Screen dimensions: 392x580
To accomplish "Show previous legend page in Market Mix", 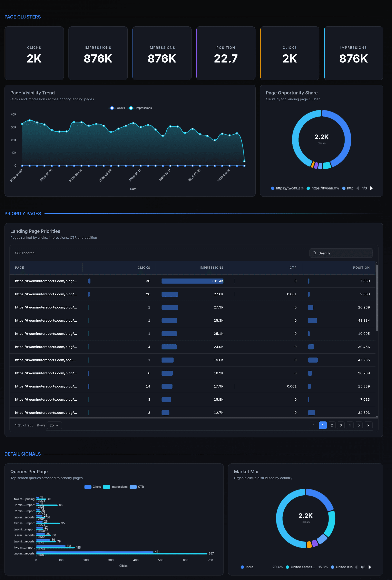I will (x=356, y=567).
